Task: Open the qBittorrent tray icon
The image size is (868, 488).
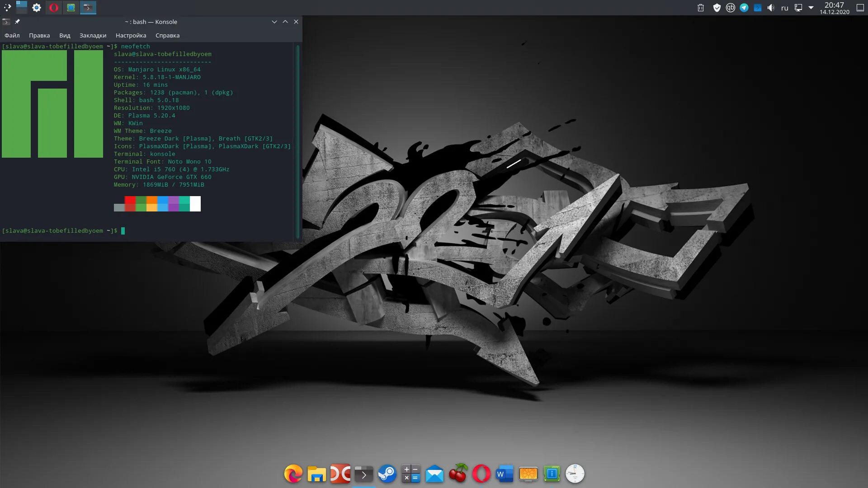Action: click(x=730, y=8)
